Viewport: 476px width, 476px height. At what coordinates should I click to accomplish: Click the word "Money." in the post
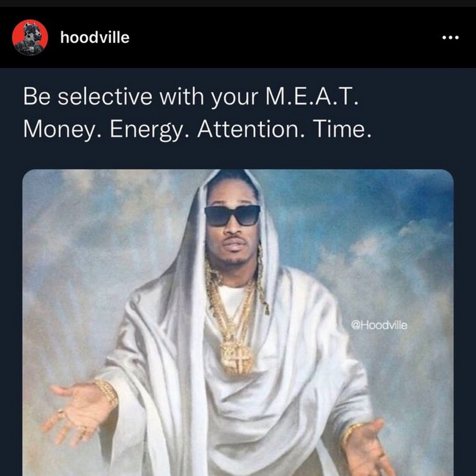[62, 130]
